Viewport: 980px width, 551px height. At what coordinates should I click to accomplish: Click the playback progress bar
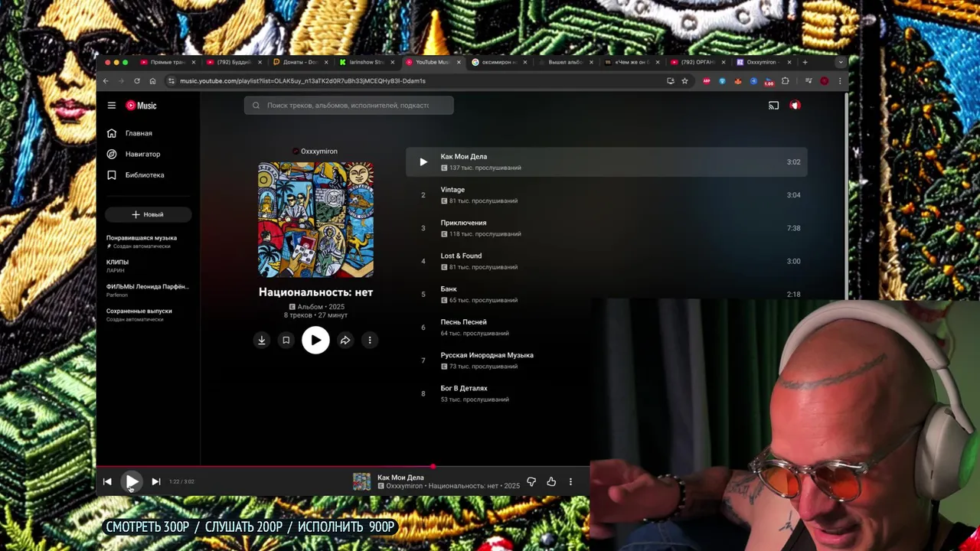[x=343, y=466]
